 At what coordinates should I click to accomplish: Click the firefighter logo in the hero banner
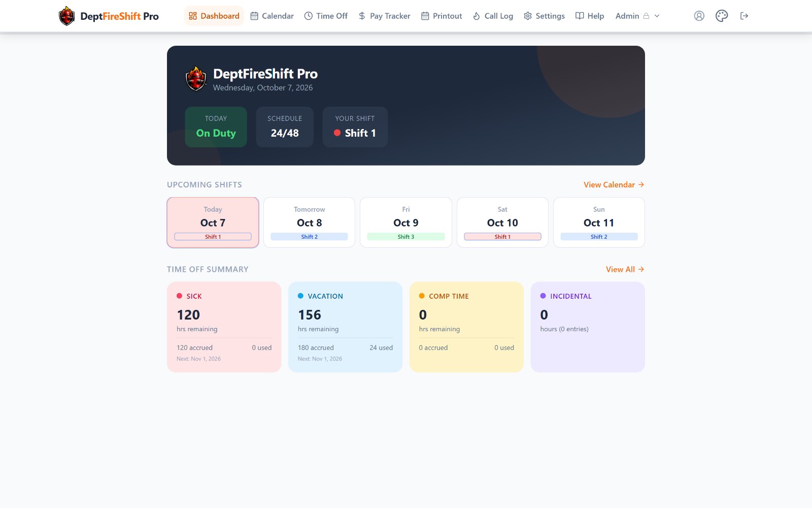pyautogui.click(x=196, y=79)
